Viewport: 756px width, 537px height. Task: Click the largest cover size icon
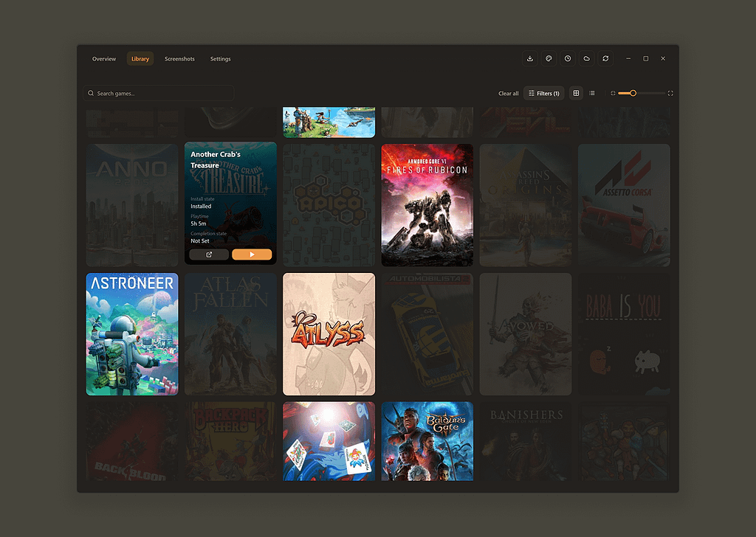670,94
